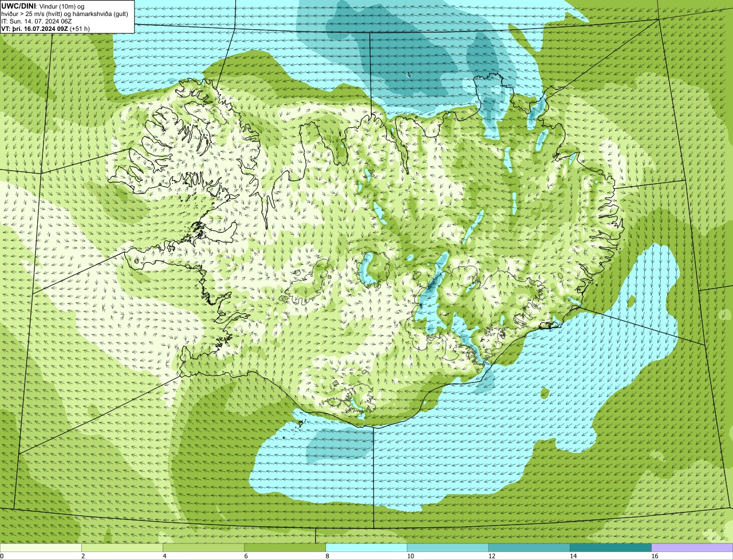Screen dimensions: 733x560
Task: Click the 8–10 m/s light cyan legend swatch
Action: click(x=366, y=548)
